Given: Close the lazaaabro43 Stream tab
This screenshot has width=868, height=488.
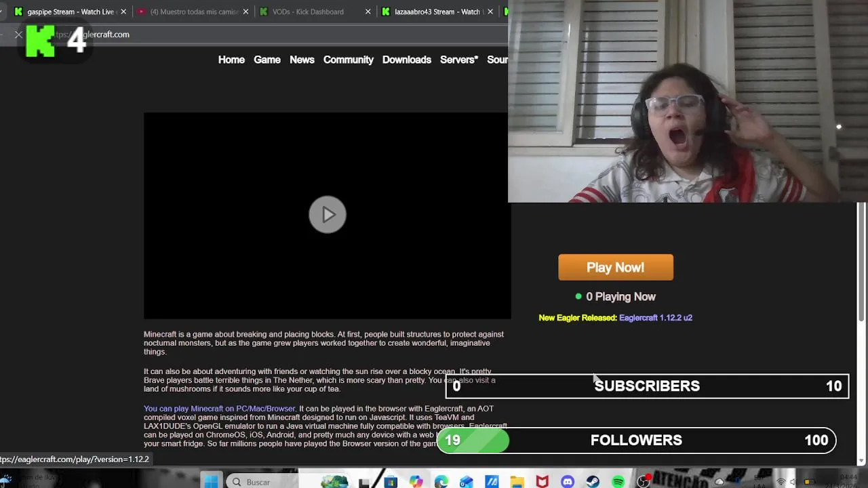Looking at the screenshot, I should click(x=490, y=12).
